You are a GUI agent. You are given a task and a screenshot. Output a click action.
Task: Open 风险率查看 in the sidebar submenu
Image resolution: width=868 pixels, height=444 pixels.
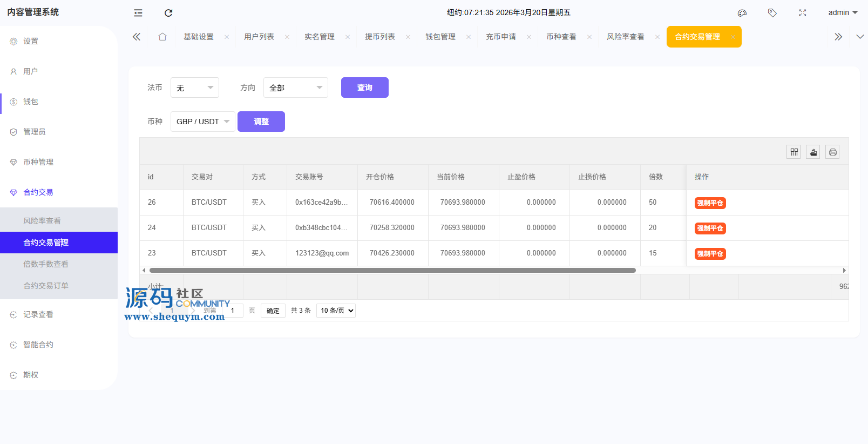pyautogui.click(x=42, y=221)
